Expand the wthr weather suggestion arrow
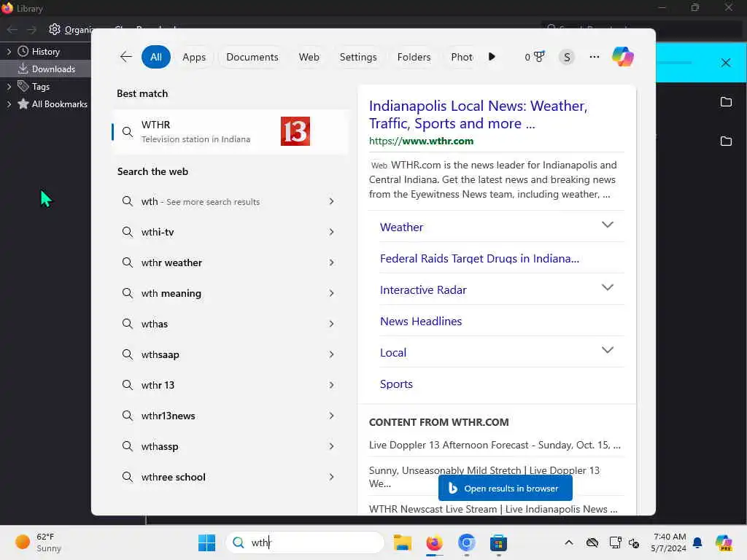The width and height of the screenshot is (747, 560). (332, 262)
